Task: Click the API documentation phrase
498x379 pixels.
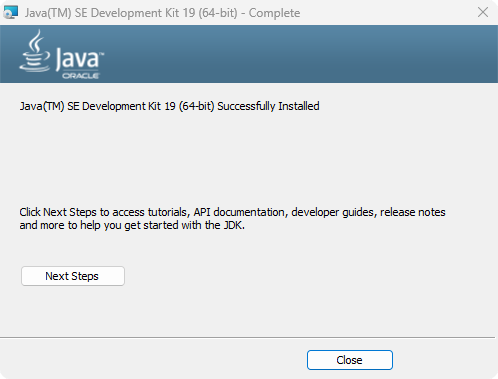Action: point(239,212)
